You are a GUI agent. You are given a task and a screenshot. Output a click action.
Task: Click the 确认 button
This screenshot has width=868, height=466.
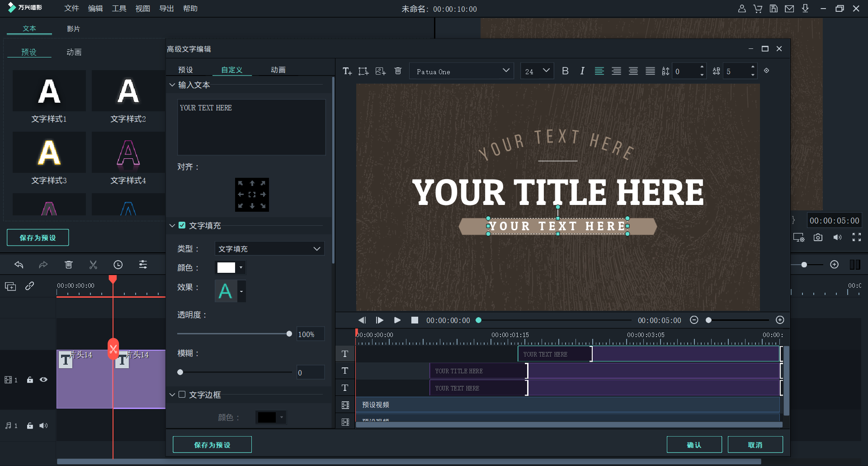[694, 445]
